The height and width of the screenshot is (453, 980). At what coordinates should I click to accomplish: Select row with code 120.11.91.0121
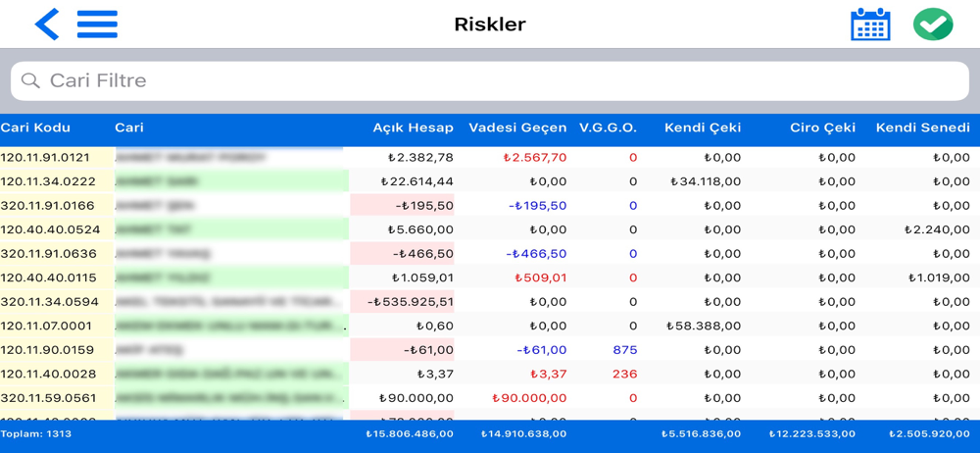(x=45, y=158)
